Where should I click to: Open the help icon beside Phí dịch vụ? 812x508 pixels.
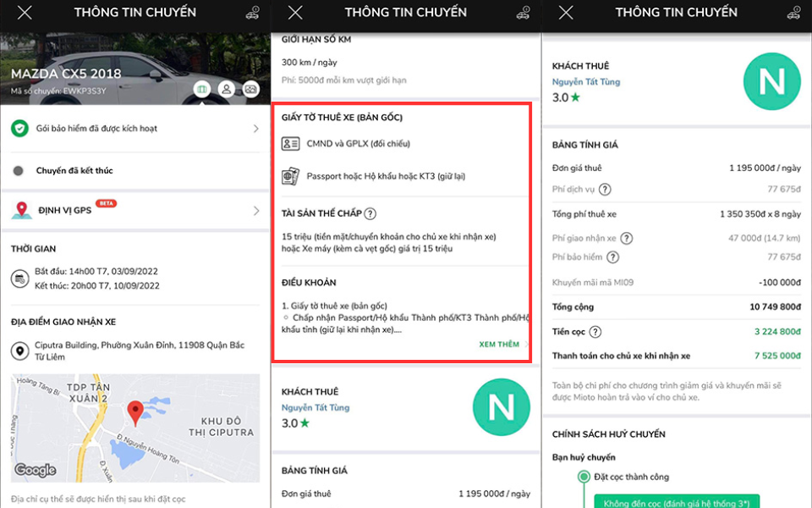point(605,189)
